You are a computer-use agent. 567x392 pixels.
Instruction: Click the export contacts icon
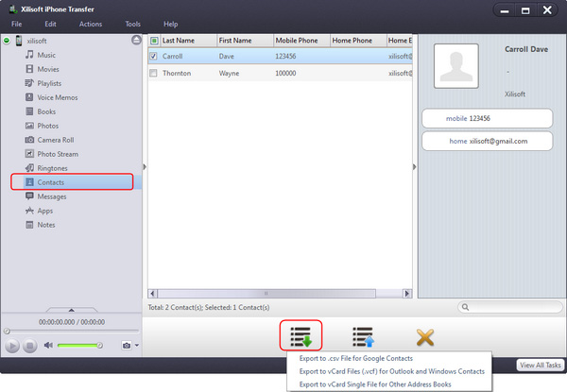coord(301,335)
